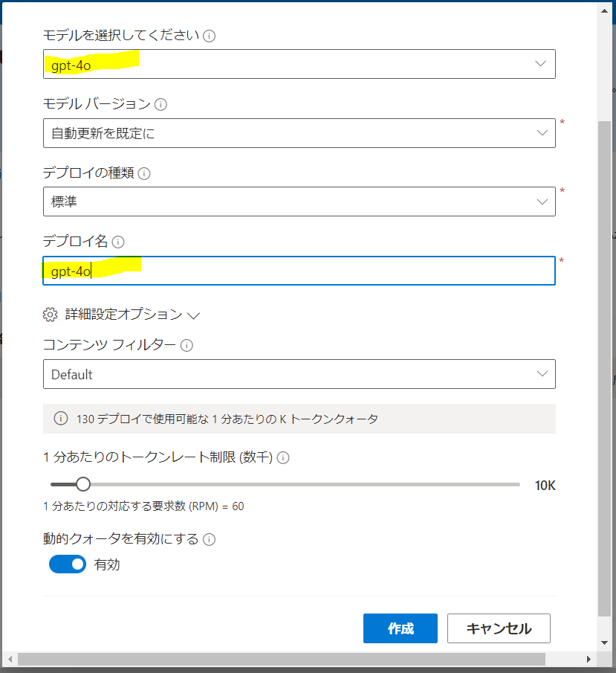This screenshot has height=673, width=616.
Task: View info for 1分あたりのトークンレート制限
Action: point(282,457)
